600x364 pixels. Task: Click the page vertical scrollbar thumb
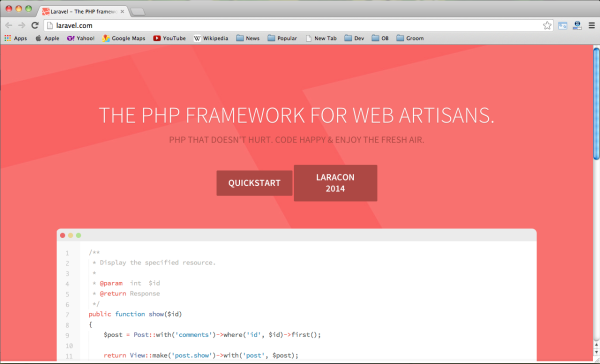click(596, 103)
